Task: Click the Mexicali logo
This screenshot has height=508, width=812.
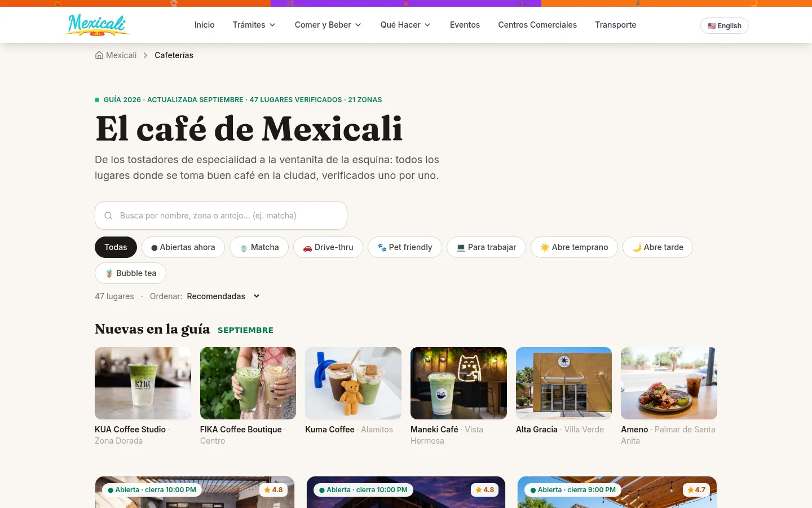Action: [97, 25]
